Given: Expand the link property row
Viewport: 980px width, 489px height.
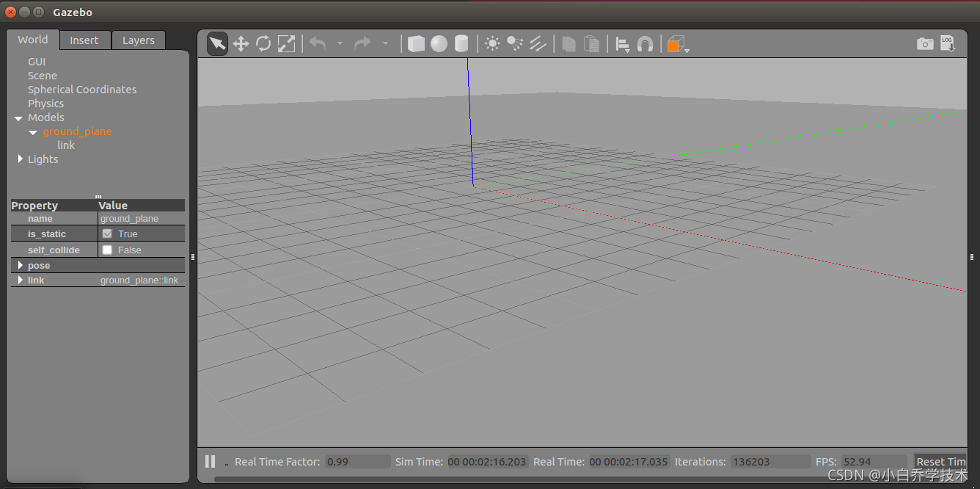Looking at the screenshot, I should pos(20,280).
